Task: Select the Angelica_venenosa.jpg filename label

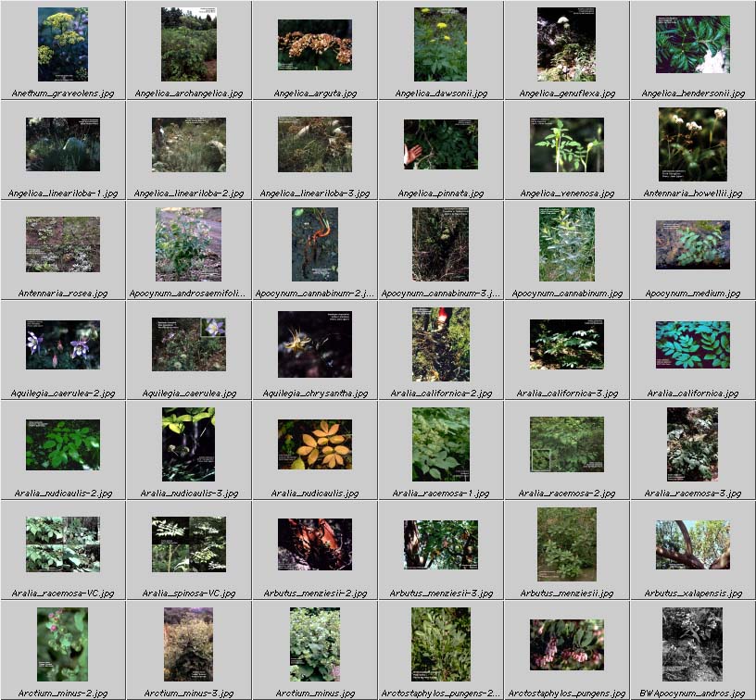Action: point(566,194)
